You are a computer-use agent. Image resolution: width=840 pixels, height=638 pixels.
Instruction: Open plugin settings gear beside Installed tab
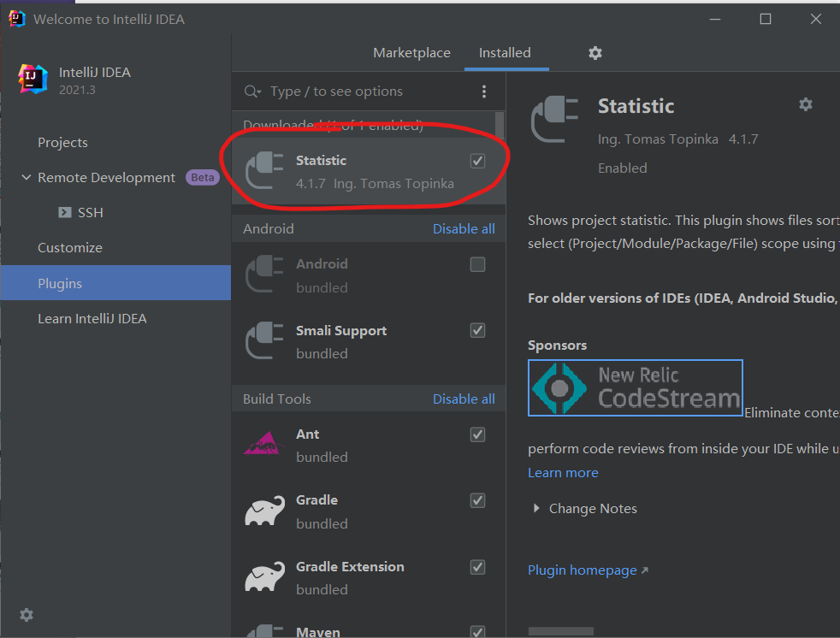coord(595,52)
